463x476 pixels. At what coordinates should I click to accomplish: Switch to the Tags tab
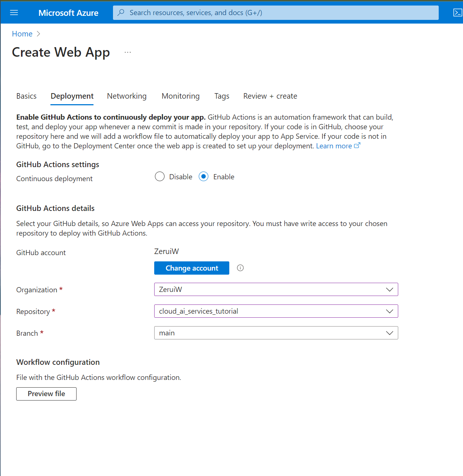222,96
